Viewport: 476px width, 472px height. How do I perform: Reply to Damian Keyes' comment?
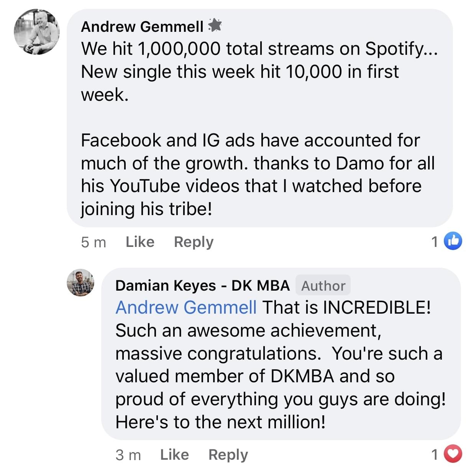(228, 455)
